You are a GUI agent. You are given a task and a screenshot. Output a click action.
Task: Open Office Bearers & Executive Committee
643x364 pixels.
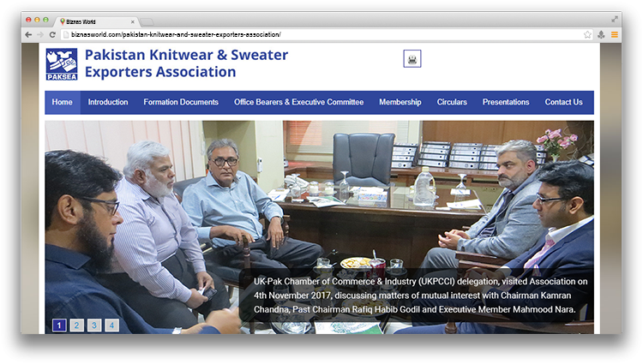coord(298,102)
